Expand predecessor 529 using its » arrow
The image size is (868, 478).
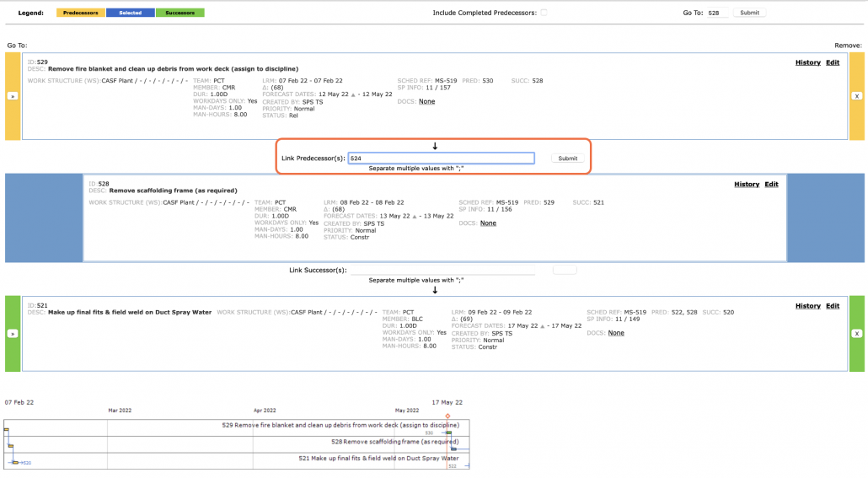click(12, 96)
